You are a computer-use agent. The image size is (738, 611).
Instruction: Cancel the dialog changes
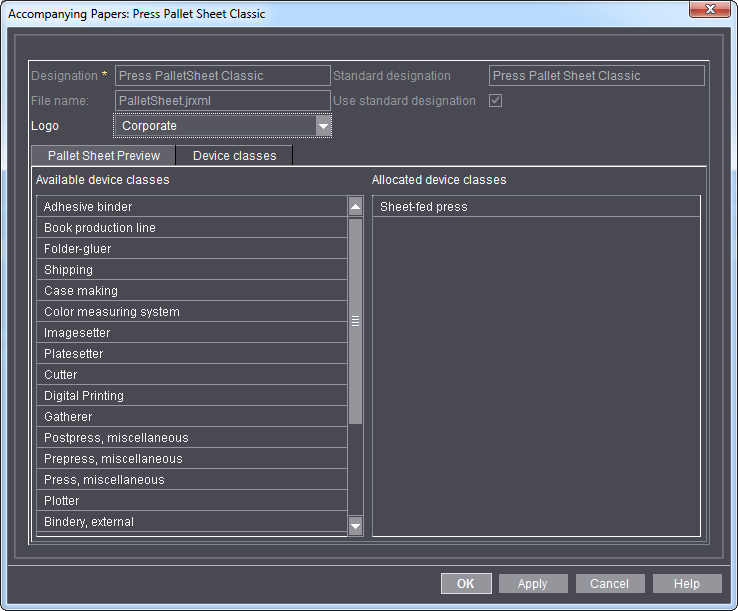pos(609,584)
